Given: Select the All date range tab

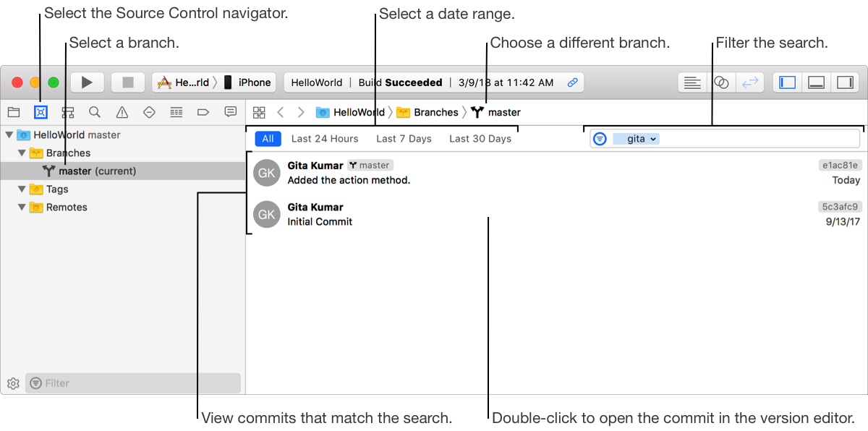Looking at the screenshot, I should [x=268, y=139].
